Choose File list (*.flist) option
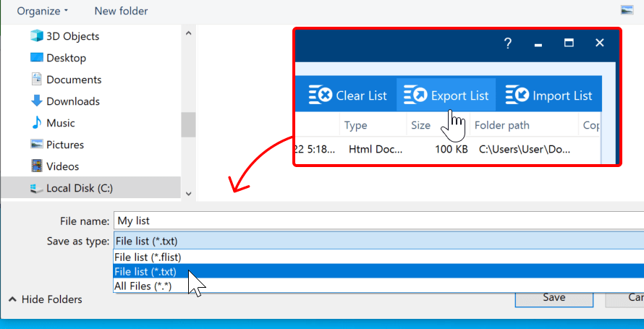Image resolution: width=644 pixels, height=329 pixels. [148, 257]
